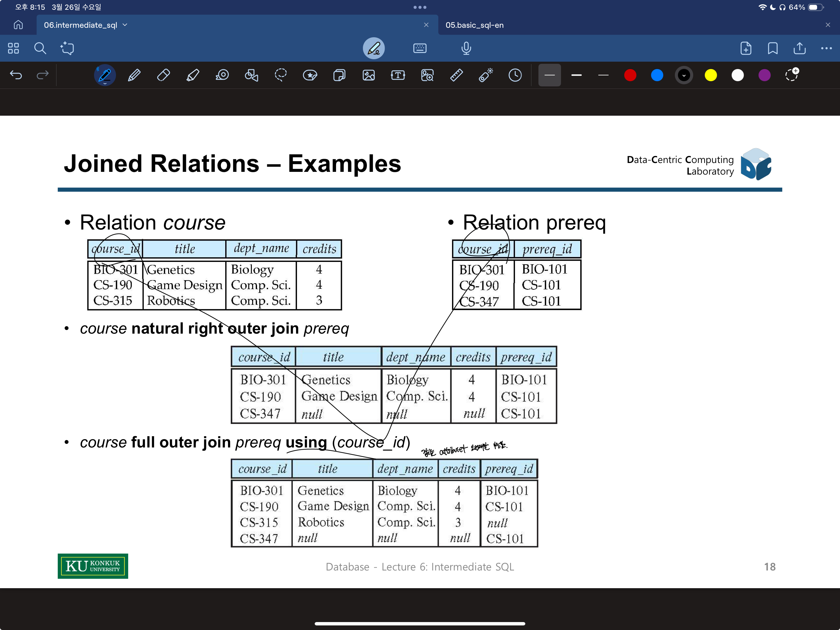Expand the black color options chevron
Viewport: 840px width, 630px height.
tap(683, 75)
